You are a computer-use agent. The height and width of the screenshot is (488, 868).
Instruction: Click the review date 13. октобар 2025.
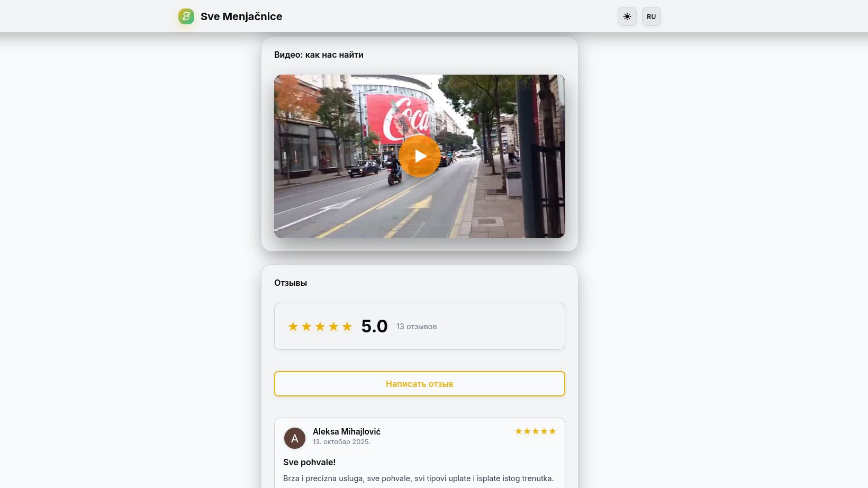(341, 442)
